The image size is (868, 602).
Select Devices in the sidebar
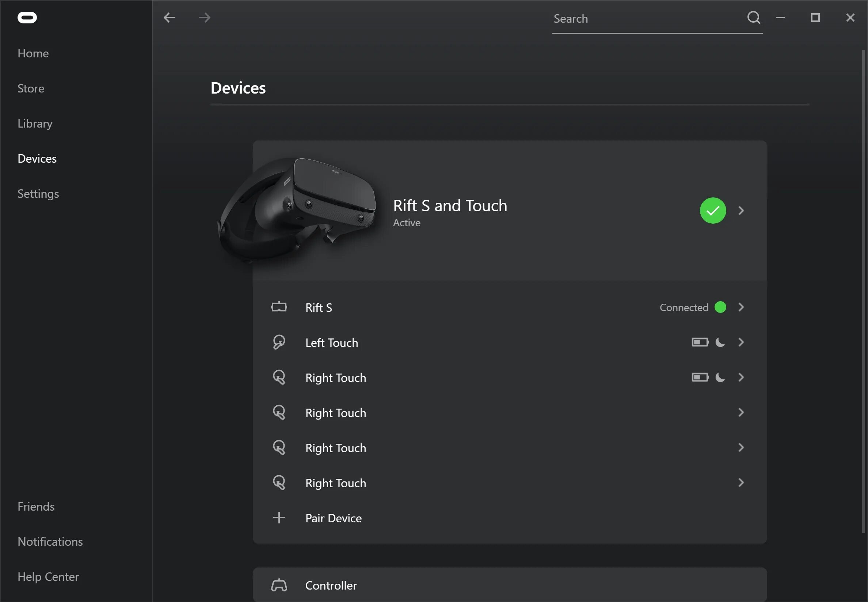tap(37, 158)
